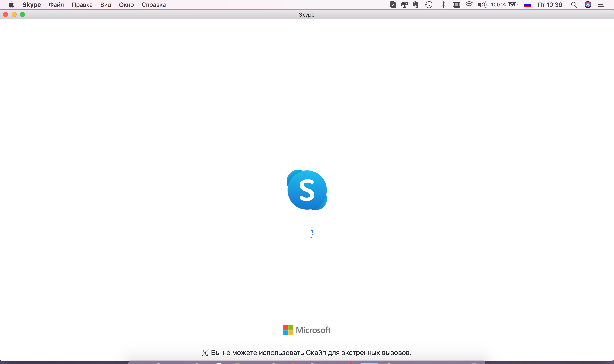Image resolution: width=614 pixels, height=364 pixels.
Task: Open the volume control icon
Action: click(482, 5)
